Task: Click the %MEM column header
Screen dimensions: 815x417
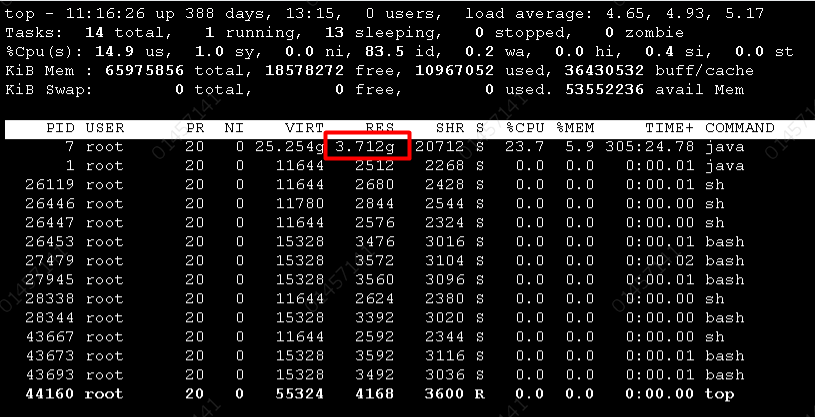Action: point(574,128)
